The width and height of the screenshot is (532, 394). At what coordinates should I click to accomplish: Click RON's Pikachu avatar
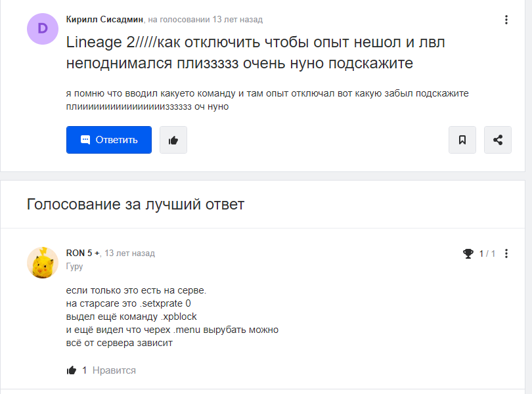pyautogui.click(x=42, y=261)
